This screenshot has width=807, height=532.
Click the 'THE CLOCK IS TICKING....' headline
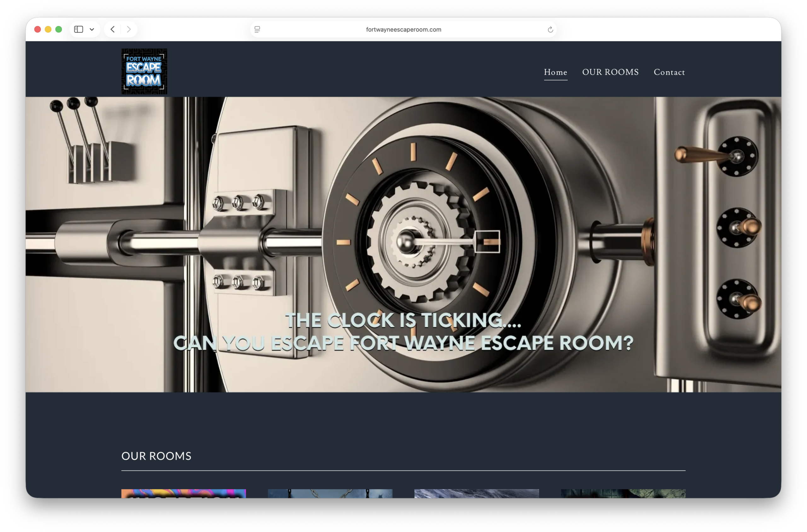(x=403, y=320)
